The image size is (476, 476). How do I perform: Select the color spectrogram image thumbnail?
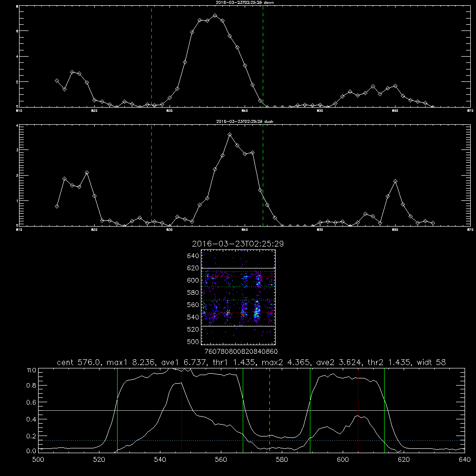(238, 297)
